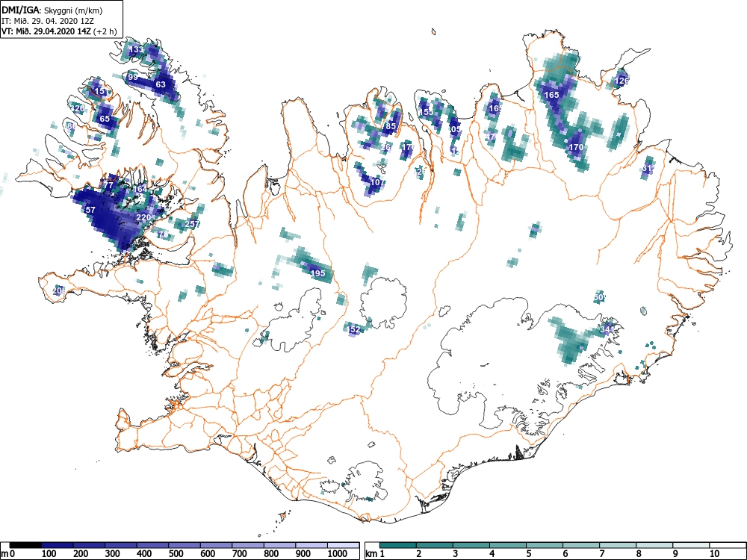
Task: Click the '1000' tick on meter legend
Action: point(338,554)
